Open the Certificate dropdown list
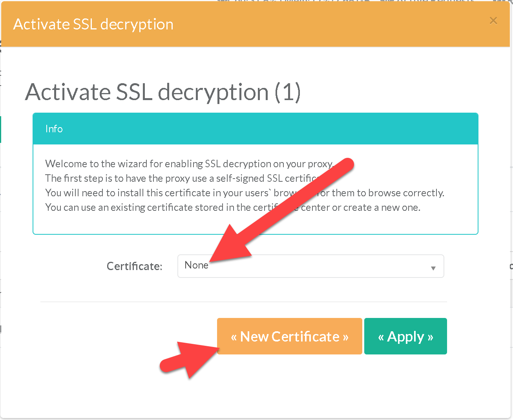Image resolution: width=513 pixels, height=420 pixels. coord(310,266)
